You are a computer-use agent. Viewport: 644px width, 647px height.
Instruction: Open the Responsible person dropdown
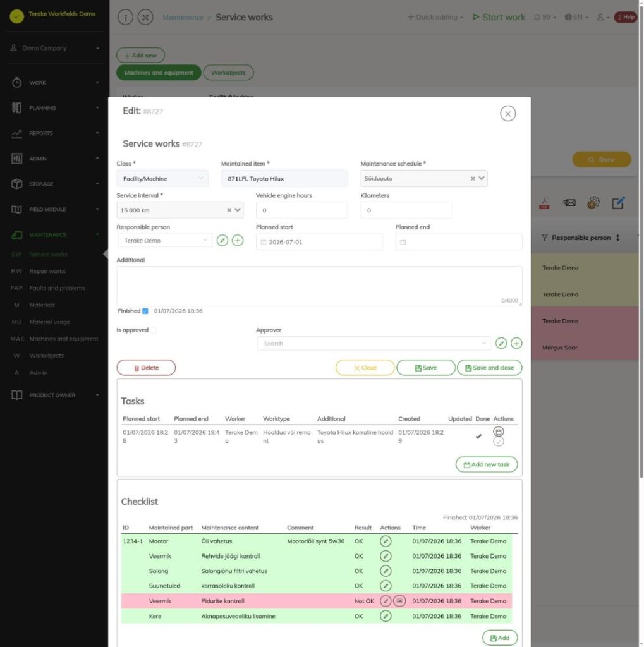pyautogui.click(x=165, y=241)
